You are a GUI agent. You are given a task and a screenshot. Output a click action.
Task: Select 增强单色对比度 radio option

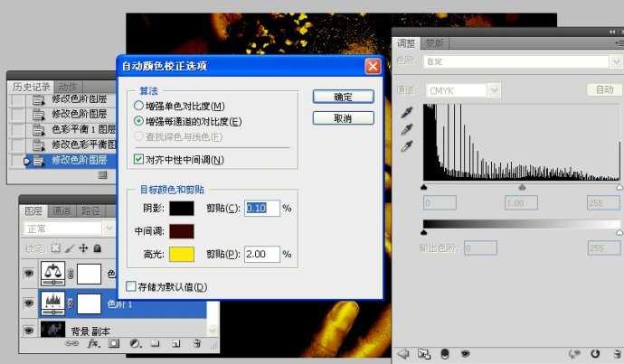tap(138, 106)
